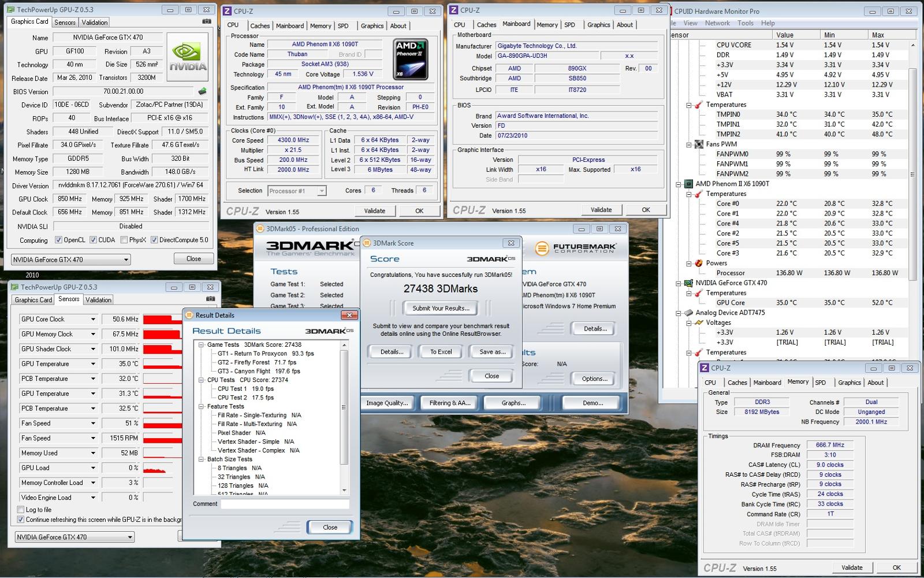Click the Z icon of the CPU-Z CPU tab window
This screenshot has height=578, width=924.
click(x=227, y=11)
